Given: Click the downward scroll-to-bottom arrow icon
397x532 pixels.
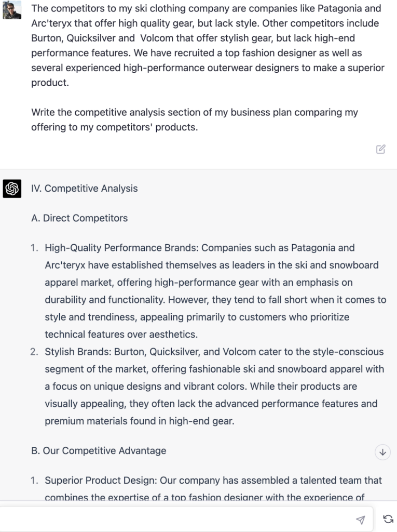Looking at the screenshot, I should click(x=382, y=452).
